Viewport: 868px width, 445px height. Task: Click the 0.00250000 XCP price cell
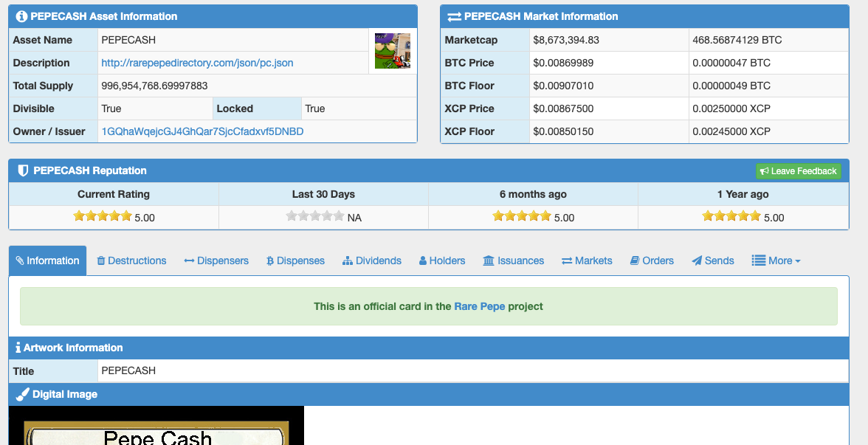[768, 108]
